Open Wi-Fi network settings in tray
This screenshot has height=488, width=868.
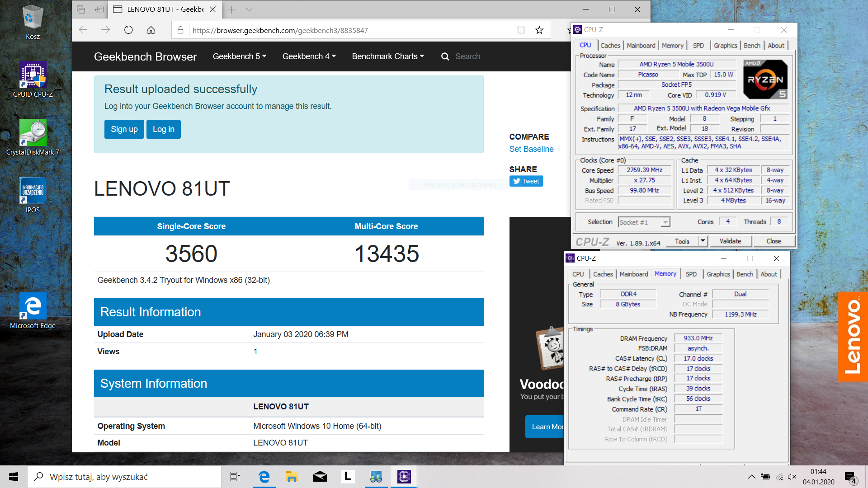779,477
